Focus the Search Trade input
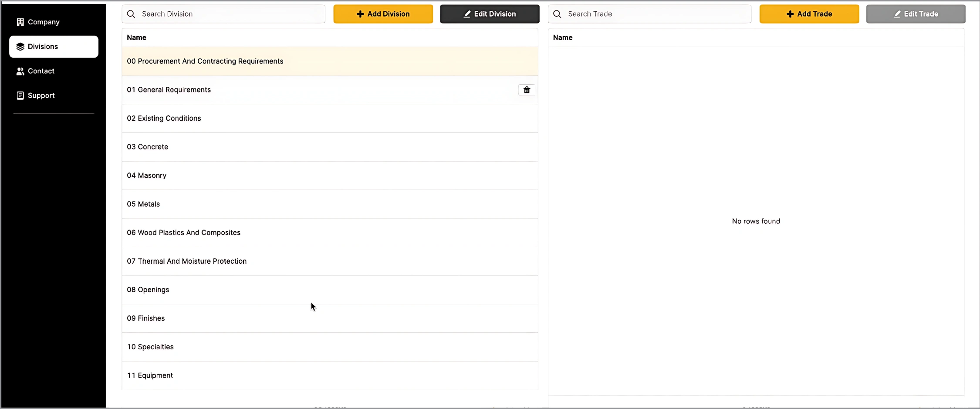This screenshot has height=409, width=980. [657, 14]
